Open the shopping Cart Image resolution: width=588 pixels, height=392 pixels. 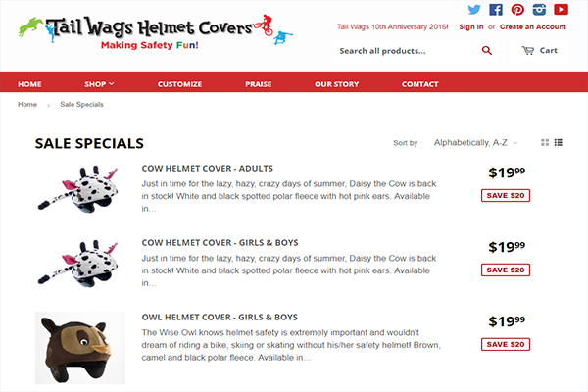[x=539, y=51]
